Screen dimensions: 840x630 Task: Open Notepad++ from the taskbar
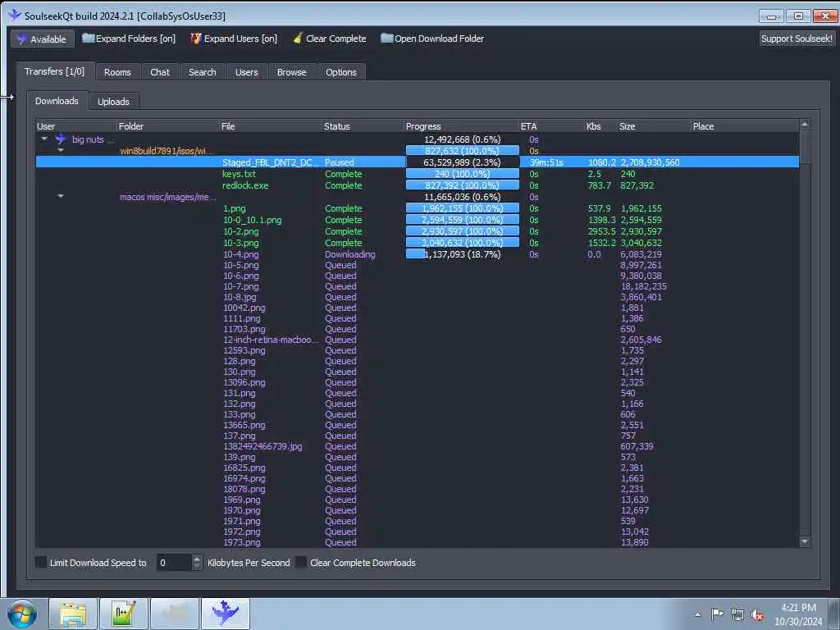pyautogui.click(x=124, y=614)
